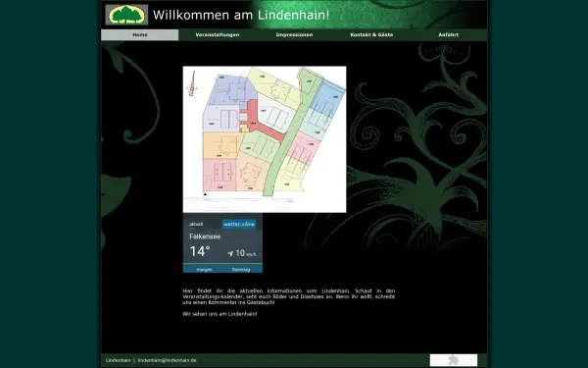The height and width of the screenshot is (368, 588).
Task: Open Kontakt & Gäste menu item
Action: [371, 34]
